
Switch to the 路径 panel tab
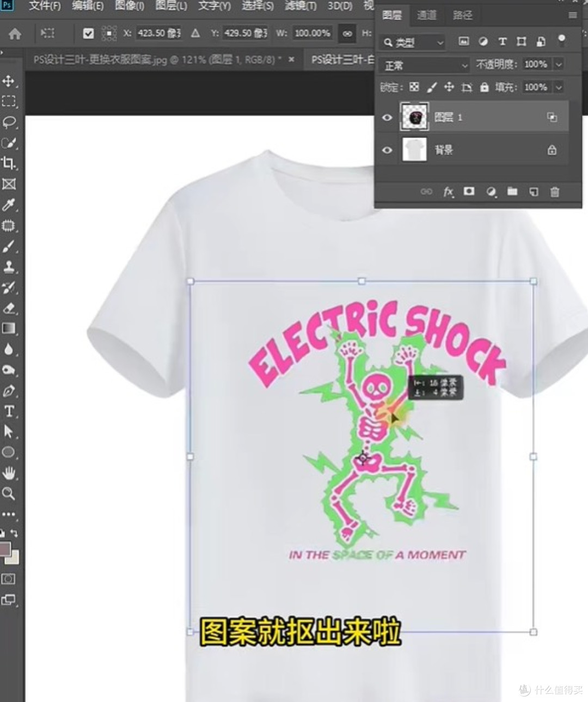pyautogui.click(x=463, y=15)
